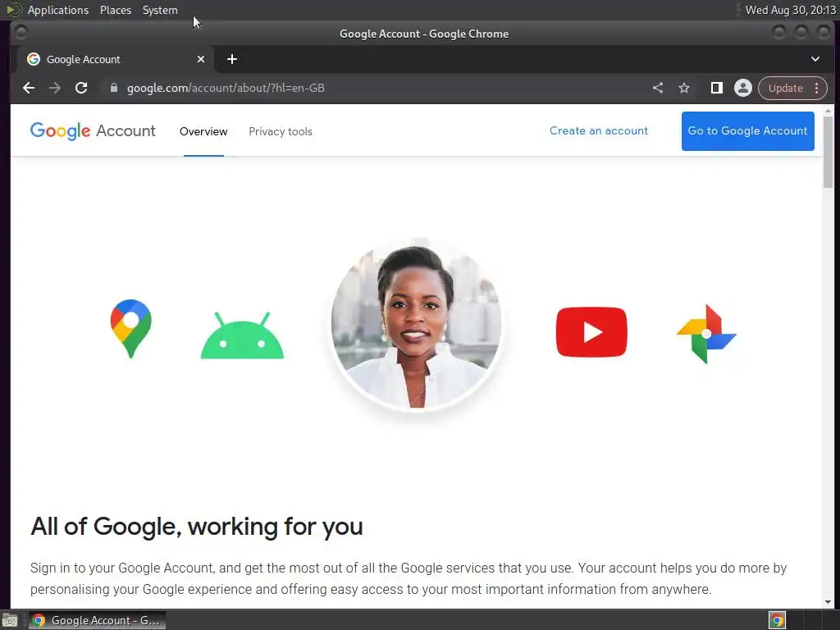Click the lock site info icon

[113, 87]
